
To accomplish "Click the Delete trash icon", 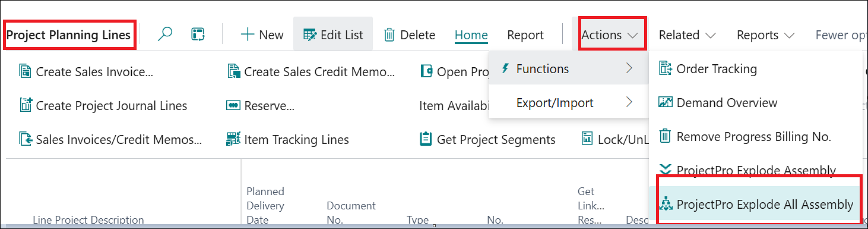I will coord(389,34).
